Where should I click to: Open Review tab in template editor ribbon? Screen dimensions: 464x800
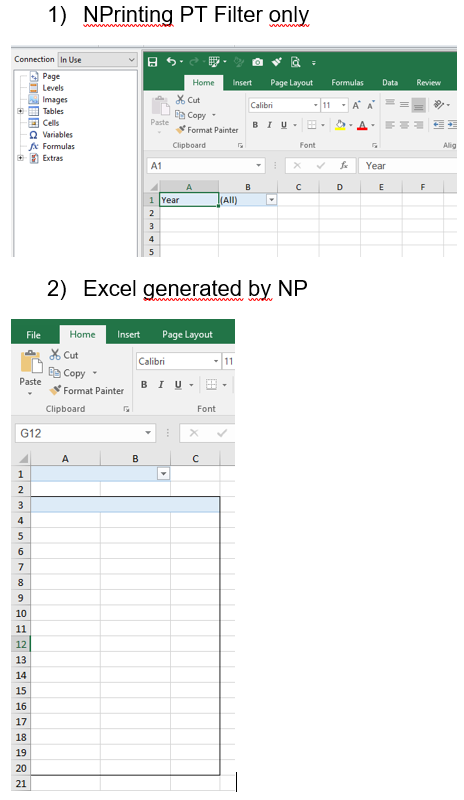(x=428, y=83)
